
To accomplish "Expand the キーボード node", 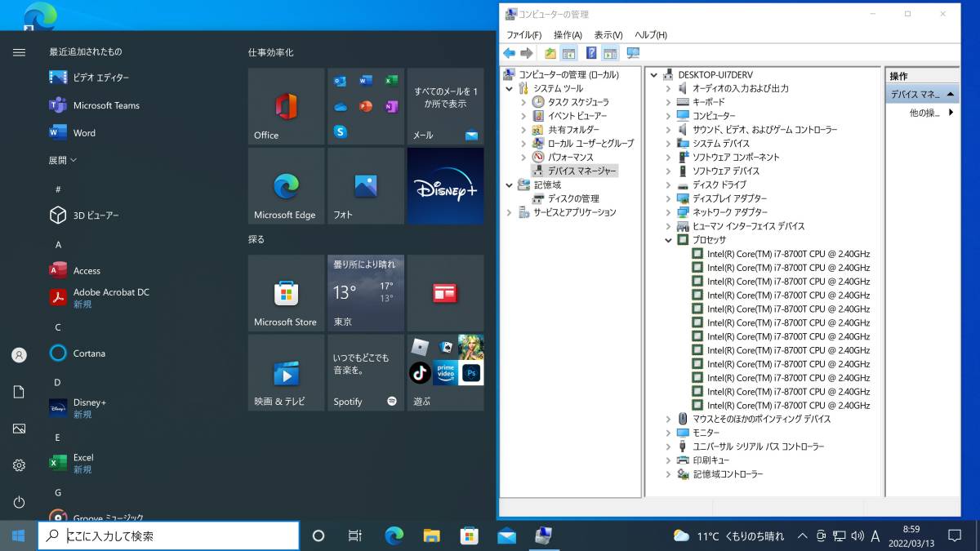I will point(669,102).
